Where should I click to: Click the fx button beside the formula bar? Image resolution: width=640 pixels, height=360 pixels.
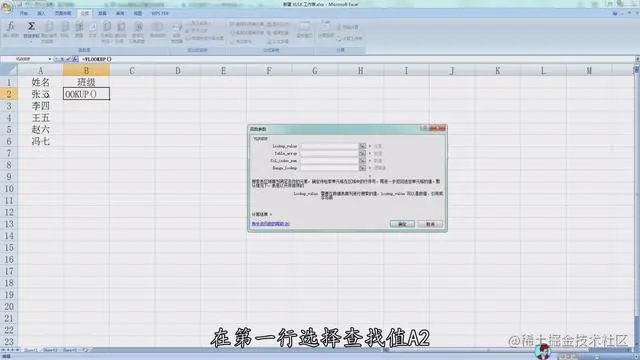click(x=75, y=59)
